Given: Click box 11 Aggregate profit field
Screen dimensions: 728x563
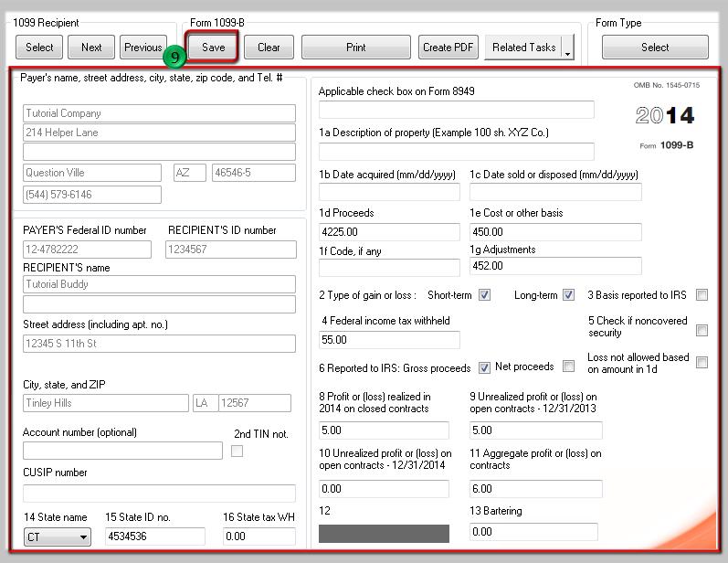Looking at the screenshot, I should tap(536, 489).
